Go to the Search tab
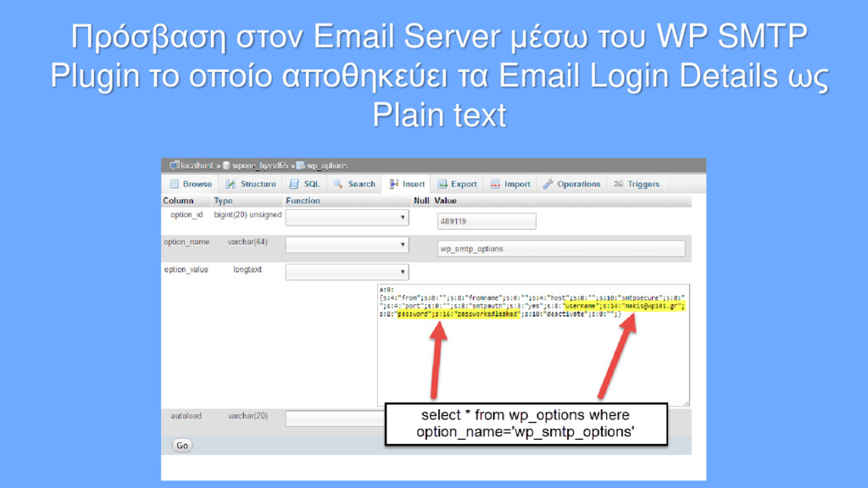The height and width of the screenshot is (488, 868). [x=354, y=184]
